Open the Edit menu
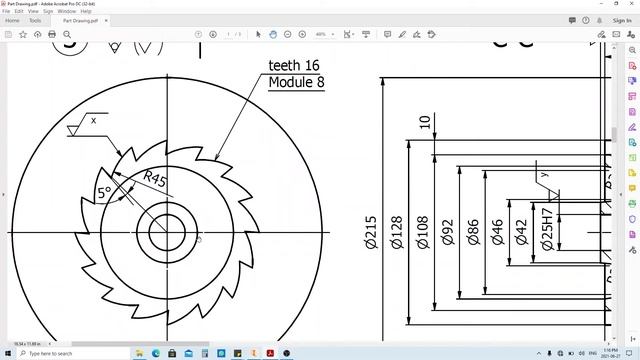Image resolution: width=640 pixels, height=360 pixels. 19,11
